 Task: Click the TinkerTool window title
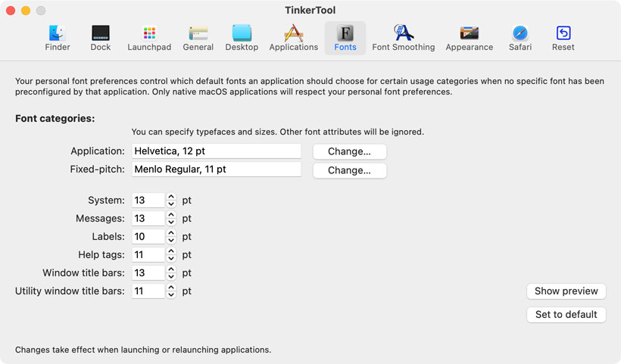pos(310,11)
